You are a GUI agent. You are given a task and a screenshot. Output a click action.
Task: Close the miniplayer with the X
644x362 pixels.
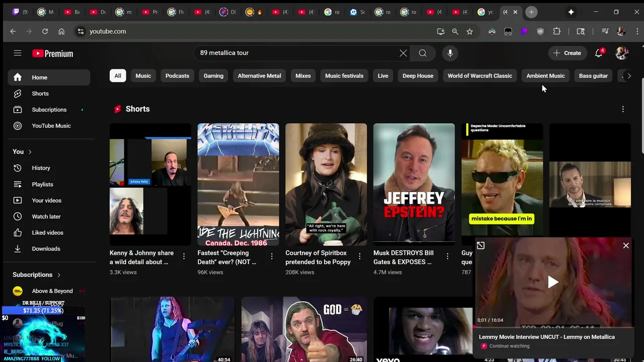pos(626,246)
